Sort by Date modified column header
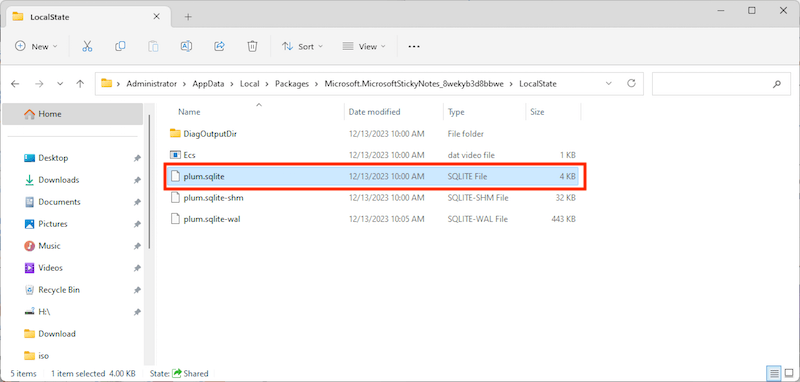 click(374, 112)
